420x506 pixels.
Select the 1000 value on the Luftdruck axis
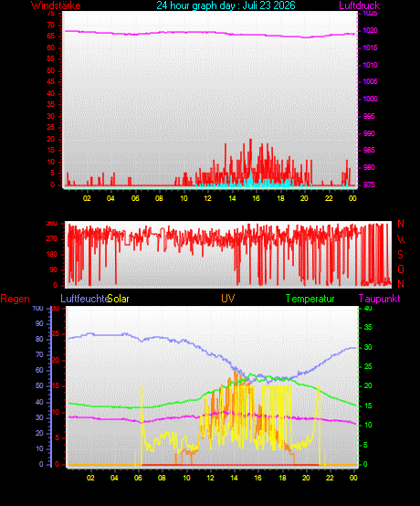click(x=370, y=99)
